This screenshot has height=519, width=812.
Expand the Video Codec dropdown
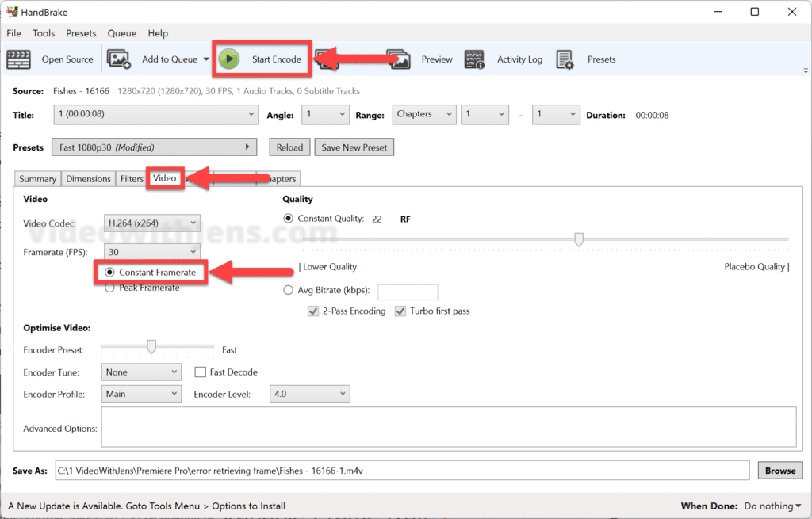(x=151, y=223)
